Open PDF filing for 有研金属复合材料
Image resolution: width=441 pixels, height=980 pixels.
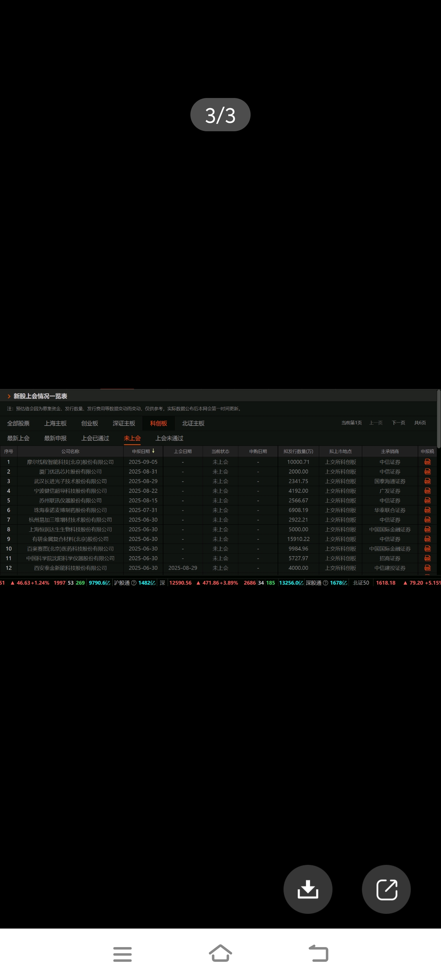coord(427,539)
